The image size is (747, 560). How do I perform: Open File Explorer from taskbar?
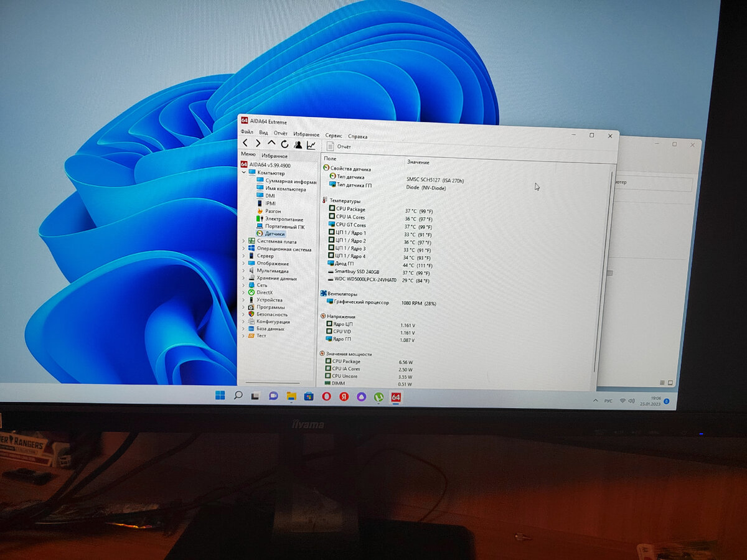[291, 396]
